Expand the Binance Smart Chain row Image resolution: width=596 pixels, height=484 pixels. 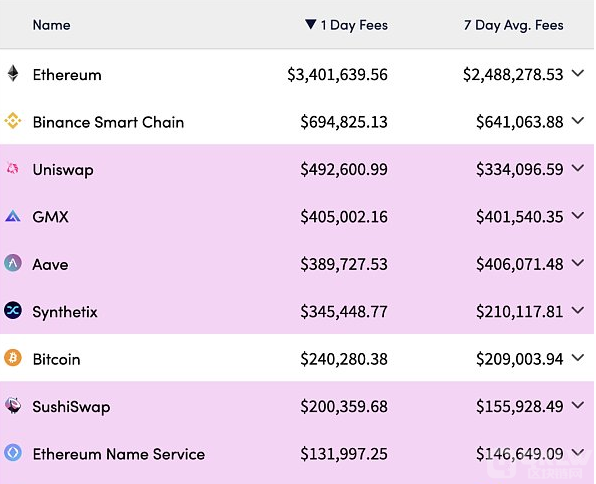point(578,121)
